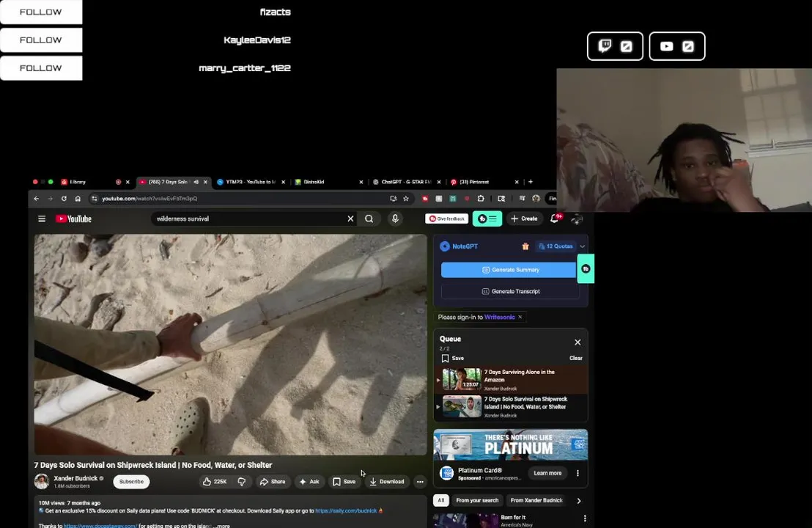Screen dimensions: 812x528
Task: Select the 'From Xander Budnick' chip
Action: (x=536, y=500)
